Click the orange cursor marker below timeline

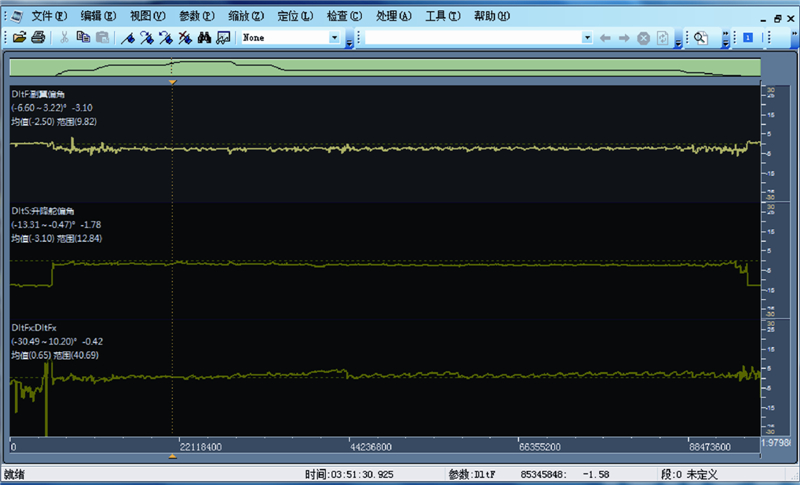(x=172, y=456)
